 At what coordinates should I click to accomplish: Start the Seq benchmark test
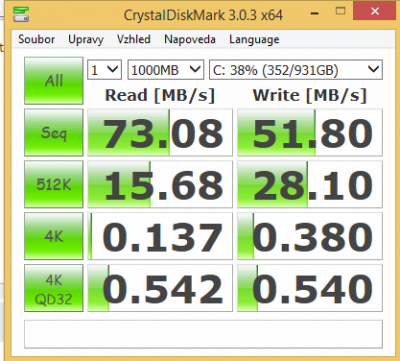pos(54,132)
